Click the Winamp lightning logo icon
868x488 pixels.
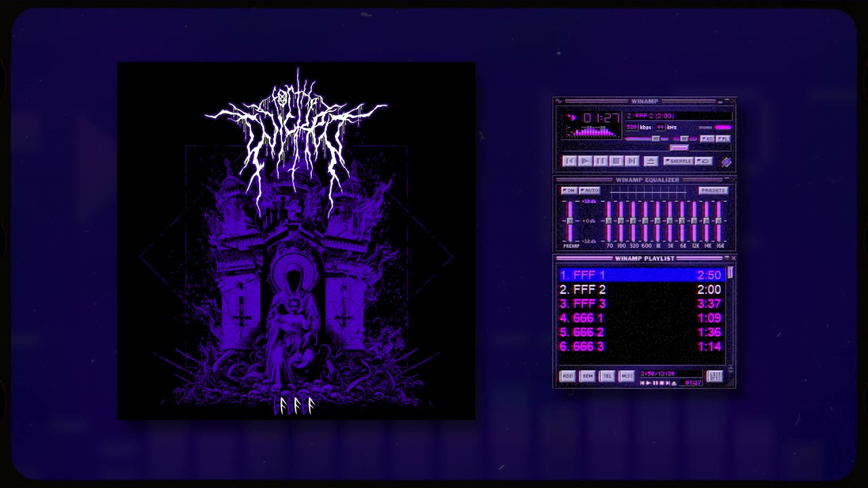tap(726, 163)
